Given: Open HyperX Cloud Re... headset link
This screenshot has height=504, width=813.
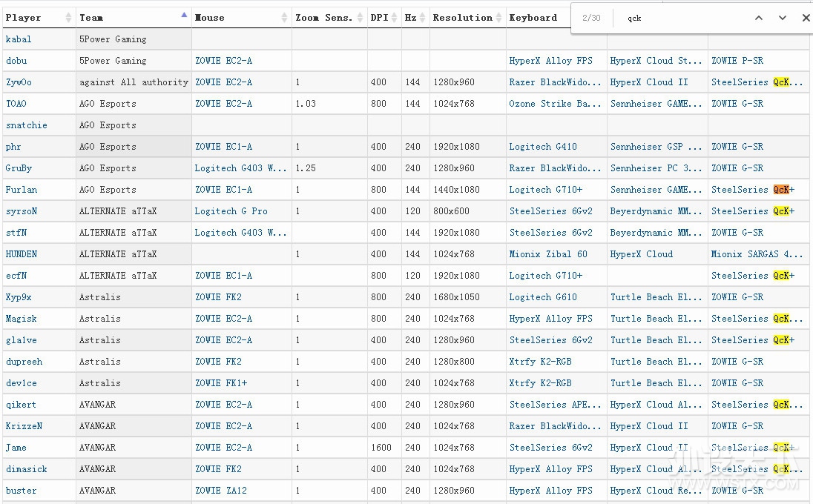Looking at the screenshot, I should [x=656, y=491].
